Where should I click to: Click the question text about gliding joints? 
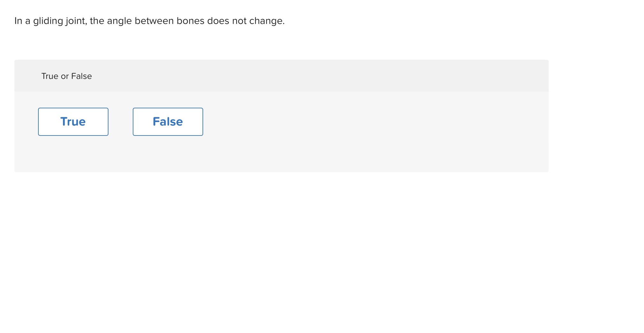(149, 20)
